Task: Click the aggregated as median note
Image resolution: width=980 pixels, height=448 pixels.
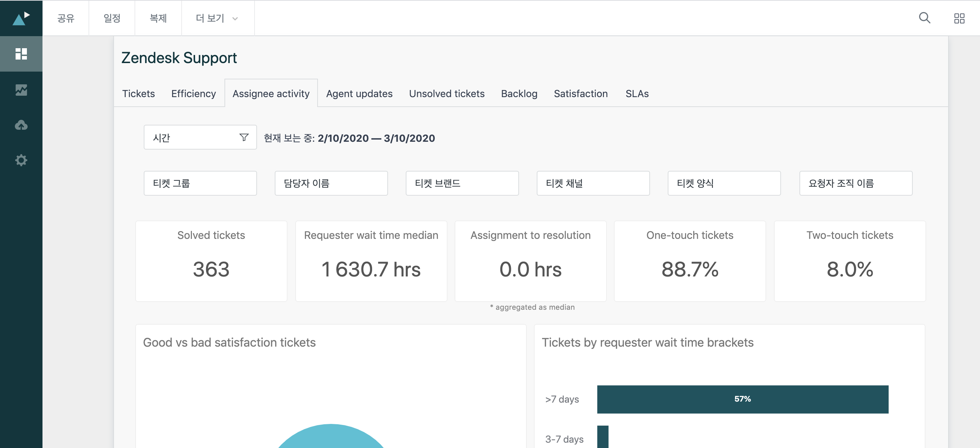Action: click(x=532, y=307)
